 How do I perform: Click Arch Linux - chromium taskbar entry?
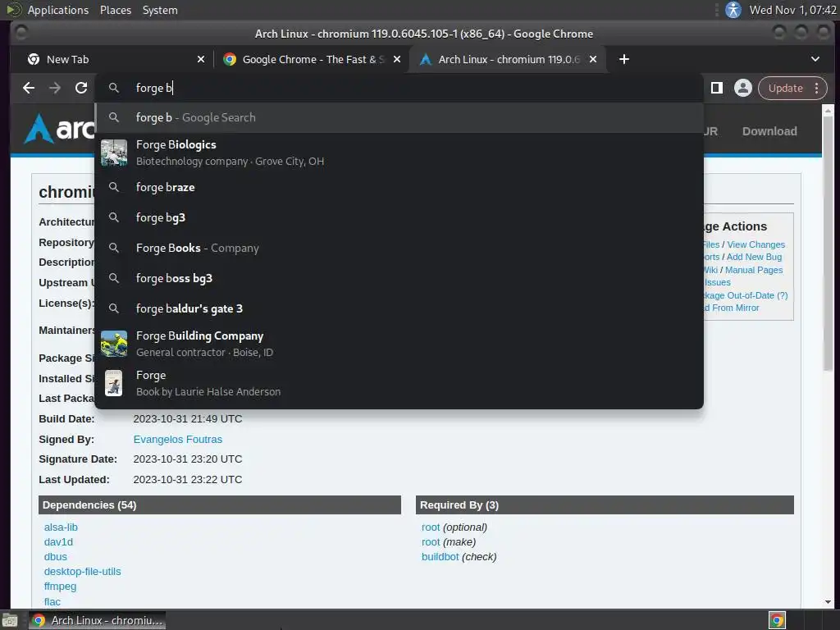click(x=97, y=620)
